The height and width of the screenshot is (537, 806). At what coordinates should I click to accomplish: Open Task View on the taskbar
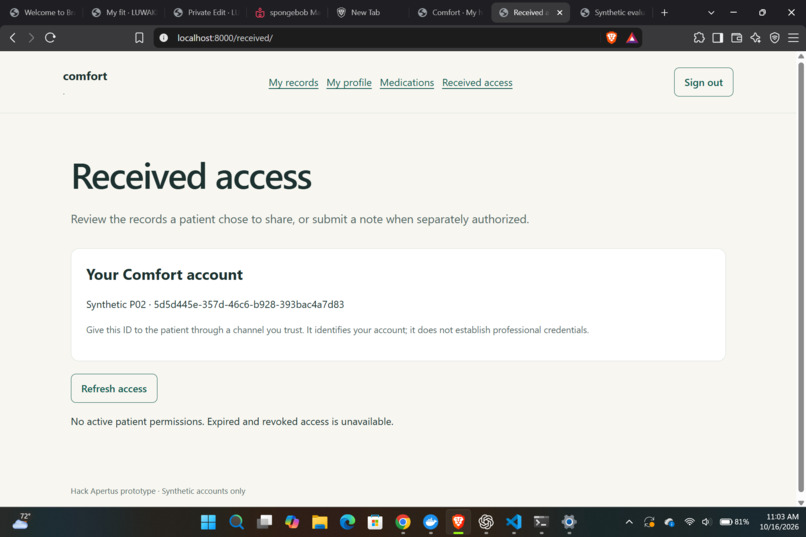tap(264, 522)
